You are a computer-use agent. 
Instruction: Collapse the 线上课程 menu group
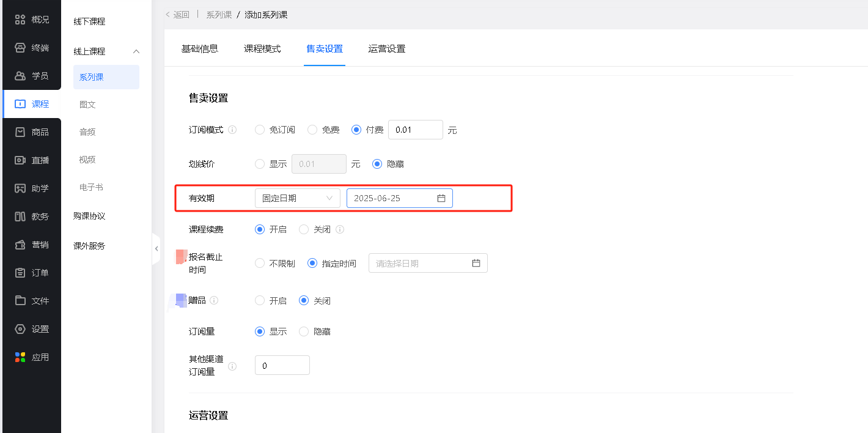pyautogui.click(x=136, y=51)
